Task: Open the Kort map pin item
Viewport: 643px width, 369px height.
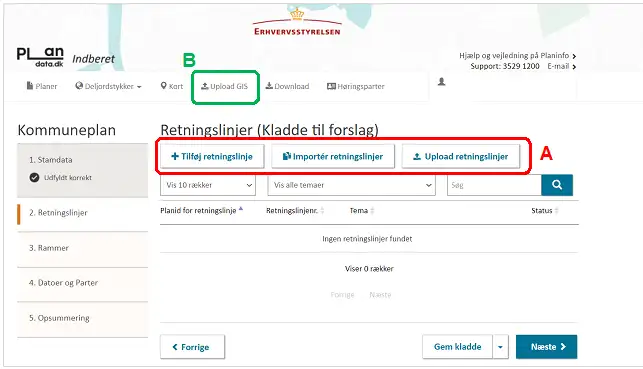Action: 172,86
